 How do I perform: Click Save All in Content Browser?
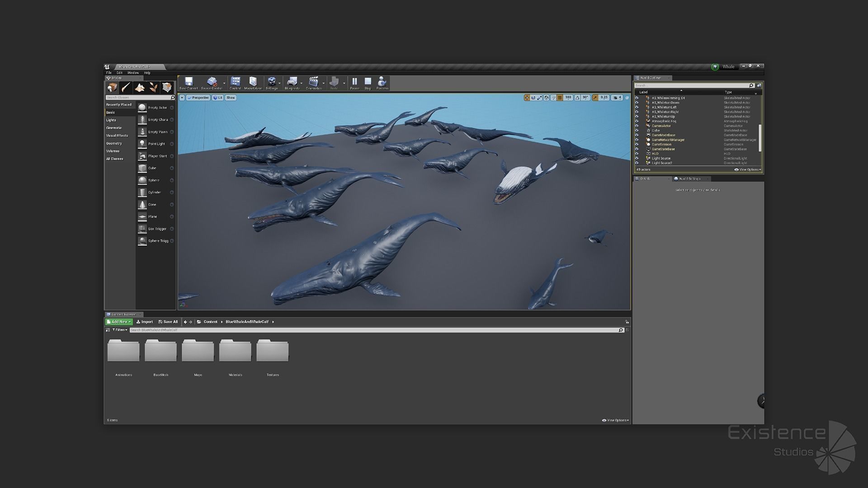(x=168, y=322)
